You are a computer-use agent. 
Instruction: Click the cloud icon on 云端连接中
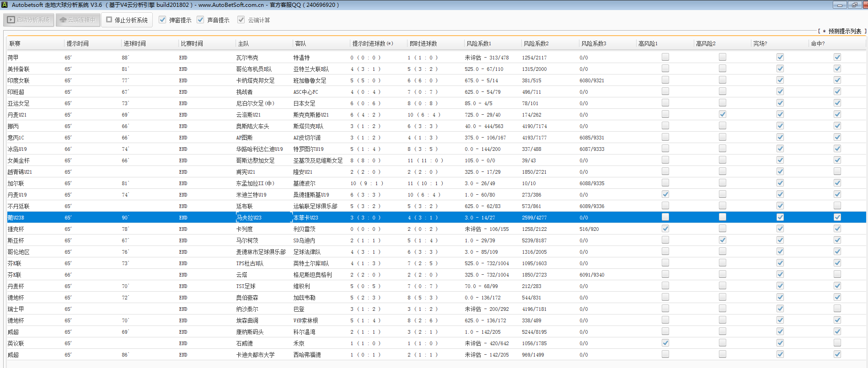63,20
